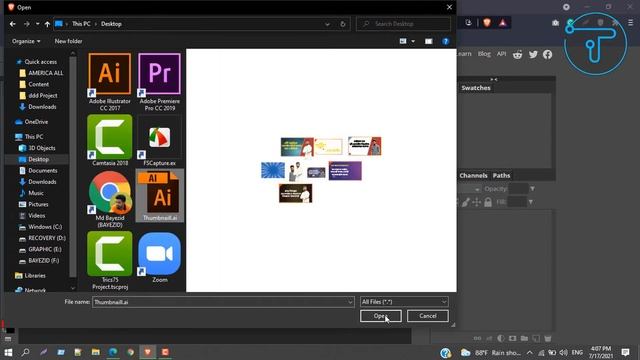Screen dimensions: 640x360
Task: Select Md Bayezid Chrome profile shortcut
Action: tap(109, 199)
